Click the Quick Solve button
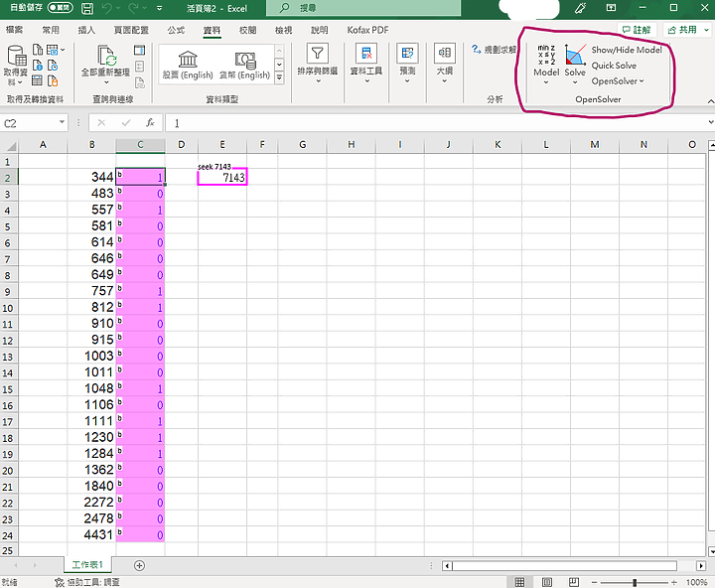The height and width of the screenshot is (588, 715). point(614,66)
